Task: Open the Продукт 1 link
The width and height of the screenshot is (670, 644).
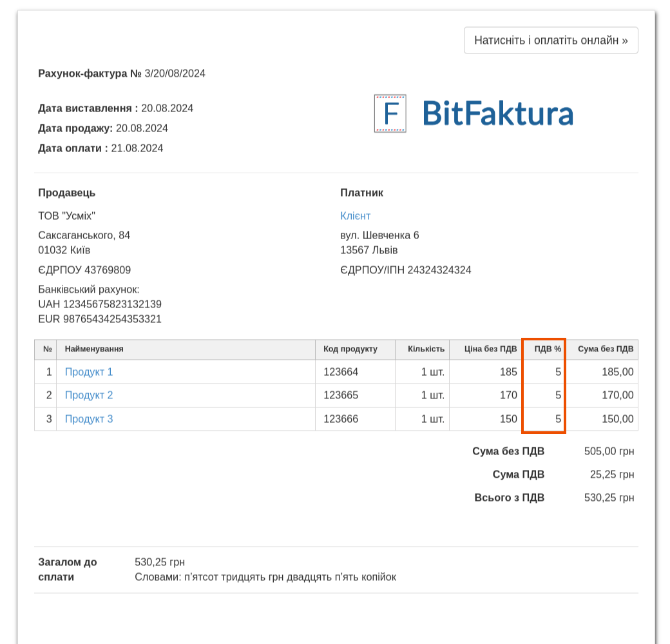Action: click(x=89, y=372)
